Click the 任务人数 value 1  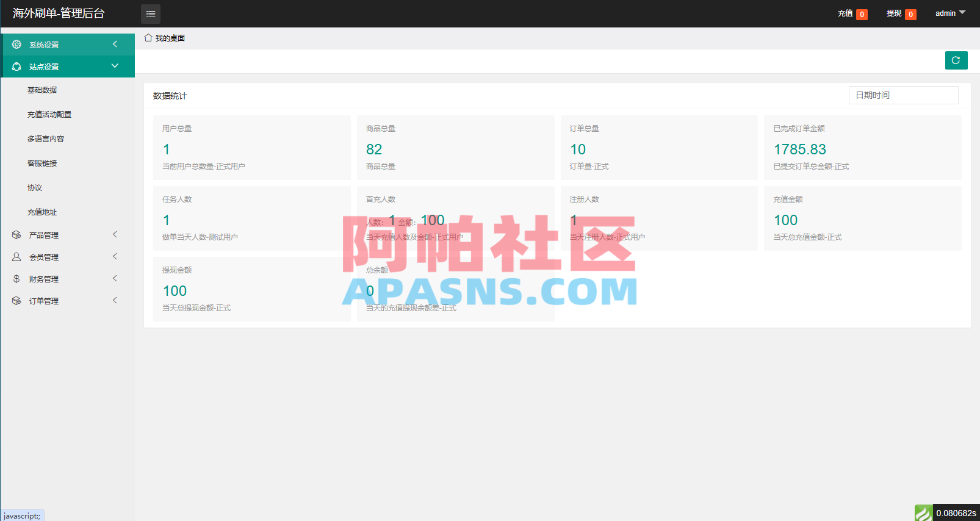[x=167, y=220]
